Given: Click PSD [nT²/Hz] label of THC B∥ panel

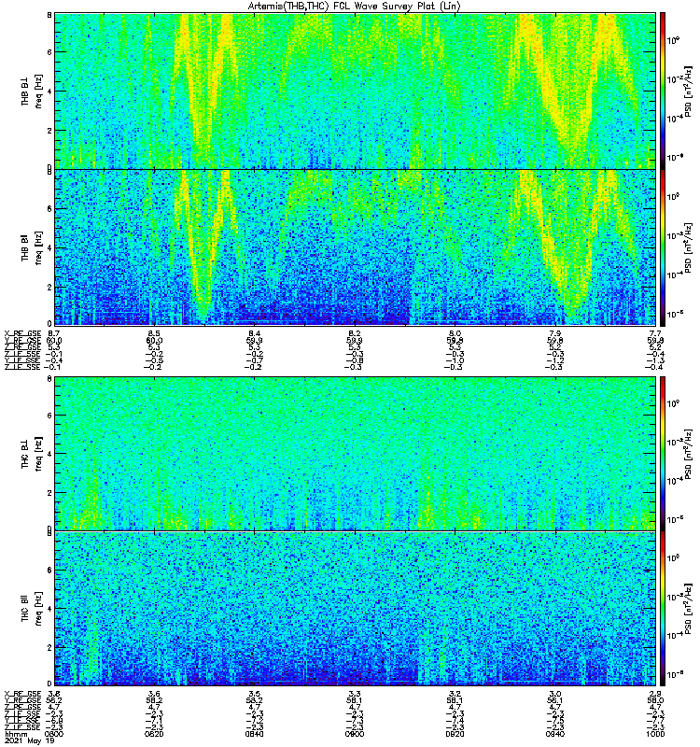Looking at the screenshot, I should click(688, 610).
